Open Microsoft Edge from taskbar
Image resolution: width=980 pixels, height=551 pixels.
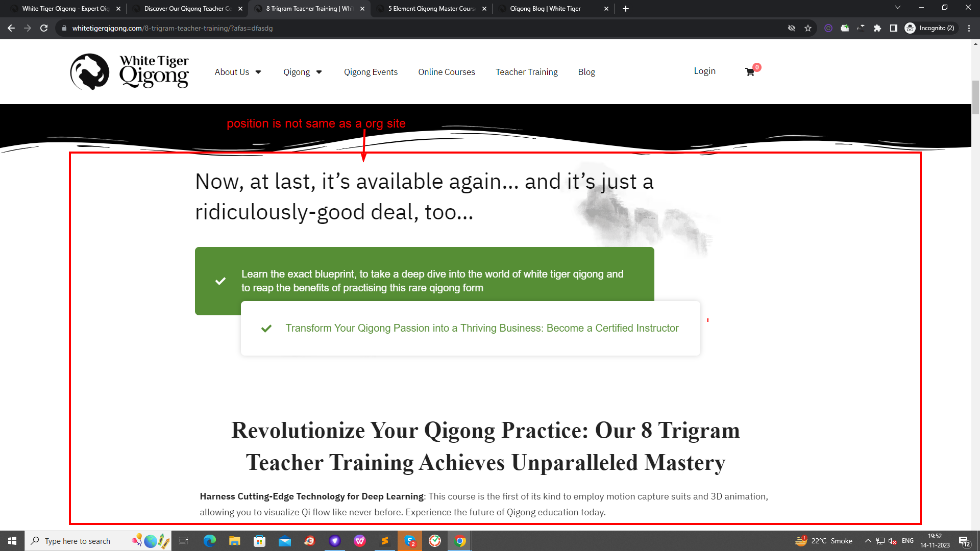[209, 541]
